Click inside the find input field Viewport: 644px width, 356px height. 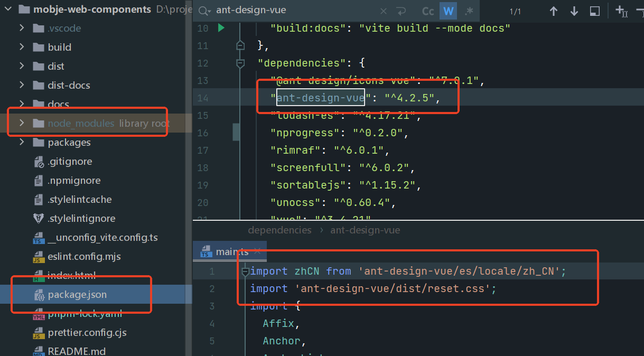[295, 11]
